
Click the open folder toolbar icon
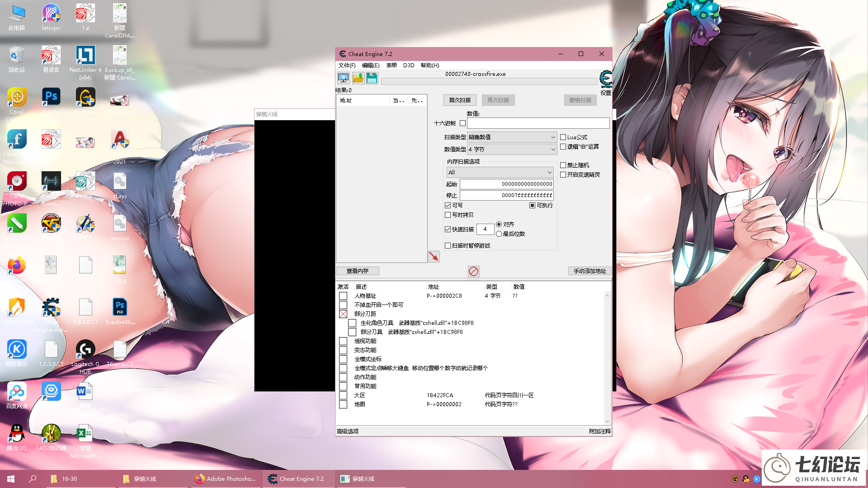[358, 78]
